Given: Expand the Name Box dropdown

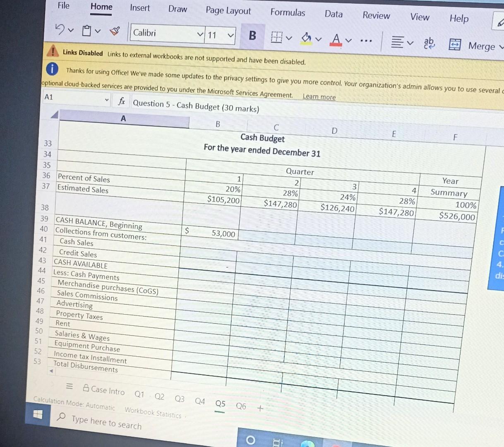Looking at the screenshot, I should pyautogui.click(x=107, y=100).
